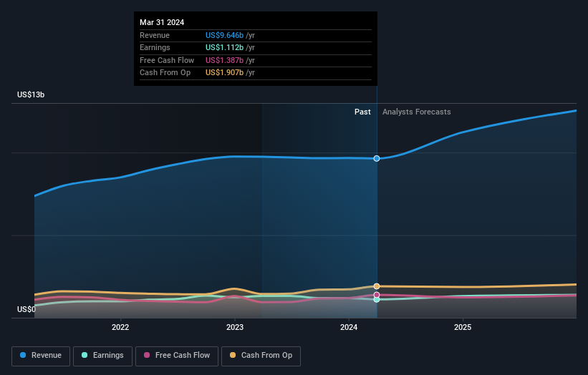Click the US$1.387b free cash flow value

(x=225, y=60)
